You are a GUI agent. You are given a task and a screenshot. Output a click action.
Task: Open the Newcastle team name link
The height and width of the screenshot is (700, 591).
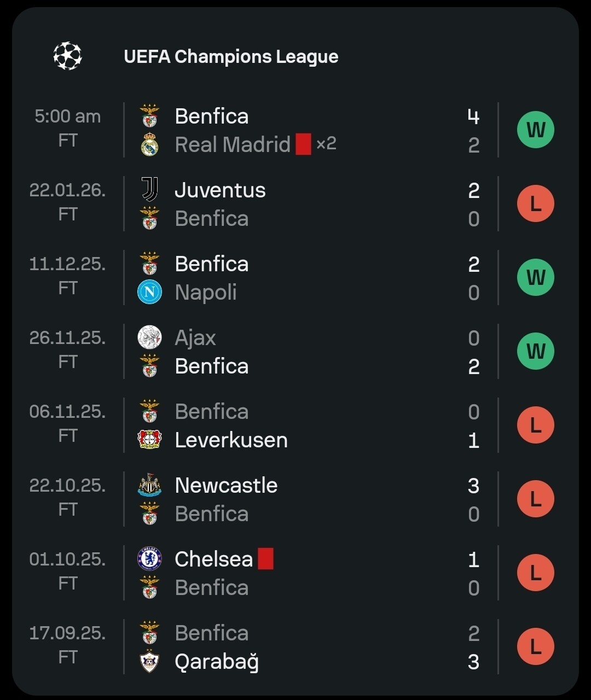coord(226,485)
